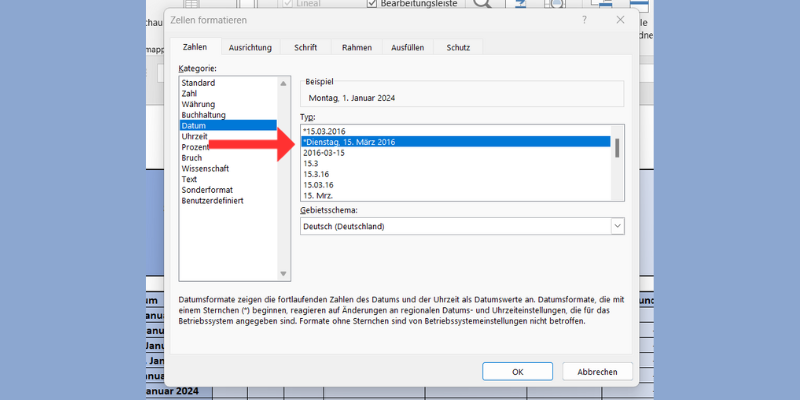800x400 pixels.
Task: Open the Gebietsschema dropdown
Action: [617, 226]
